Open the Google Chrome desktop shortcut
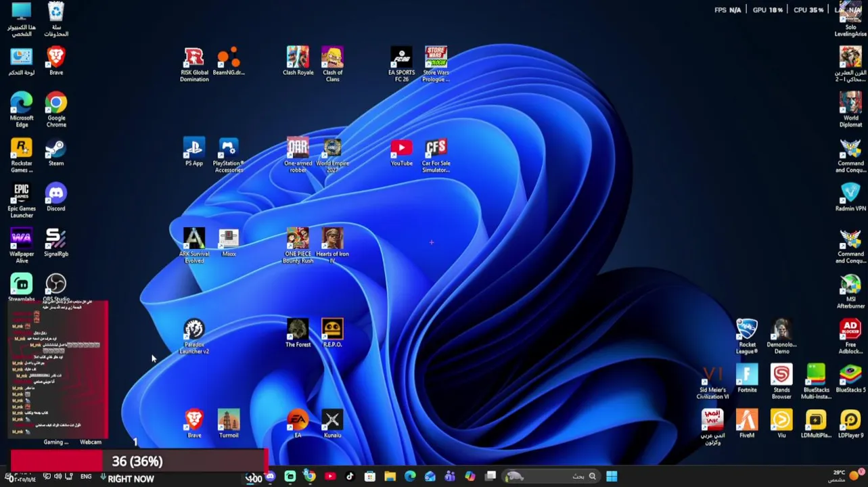Screen dimensions: 868x487 coord(56,110)
